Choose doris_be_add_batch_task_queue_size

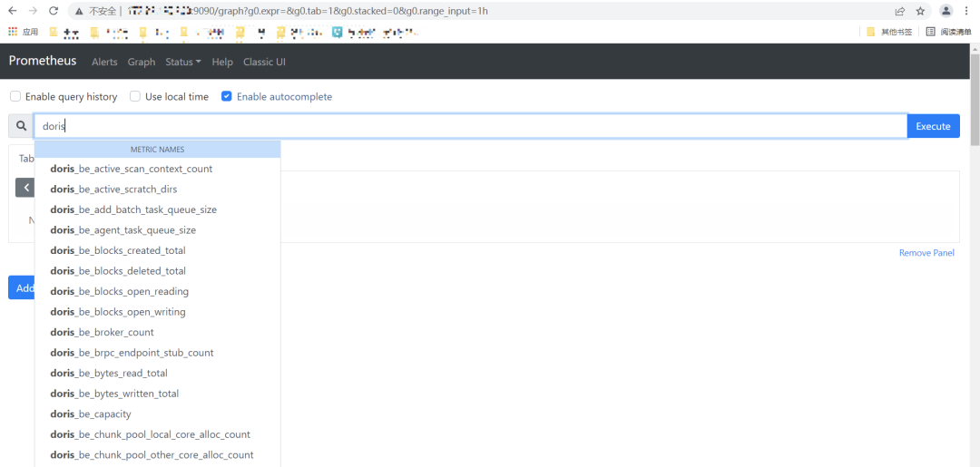[x=158, y=209]
